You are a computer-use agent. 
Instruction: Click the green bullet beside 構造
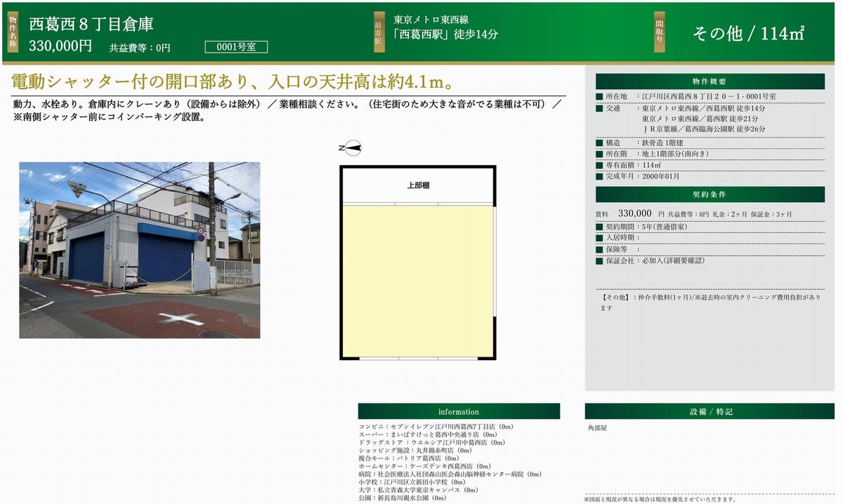point(599,142)
